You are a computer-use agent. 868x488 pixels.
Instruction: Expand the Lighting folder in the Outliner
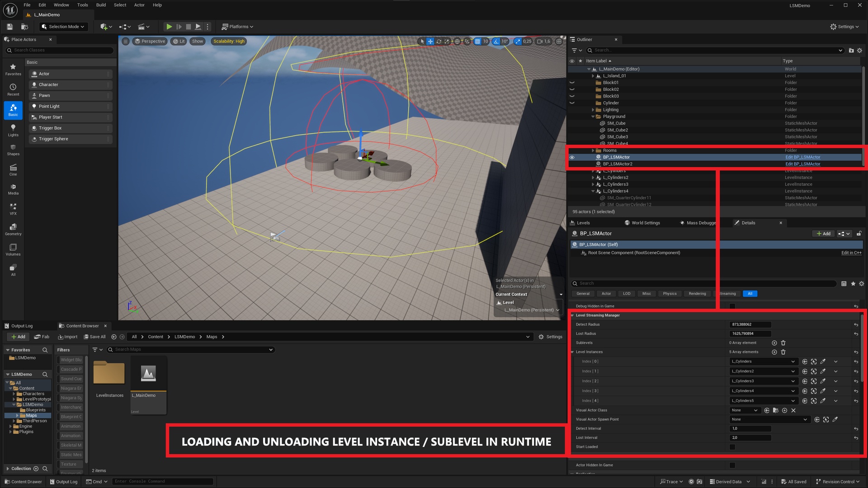(x=593, y=110)
